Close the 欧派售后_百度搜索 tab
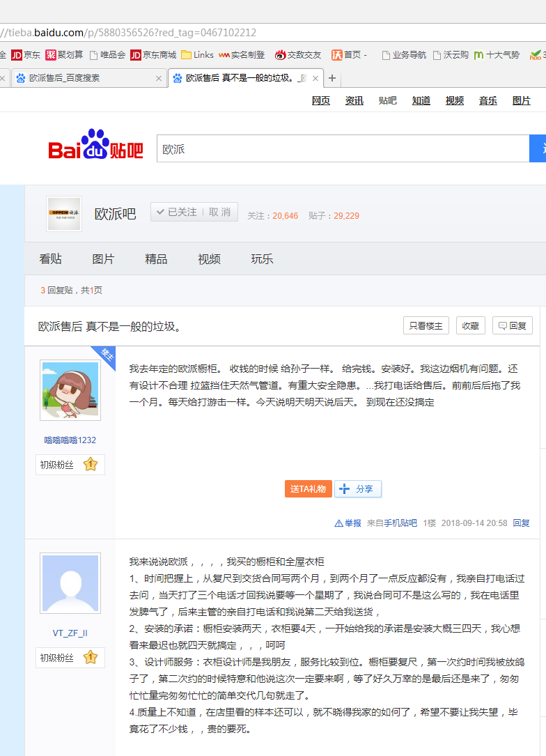 (158, 78)
